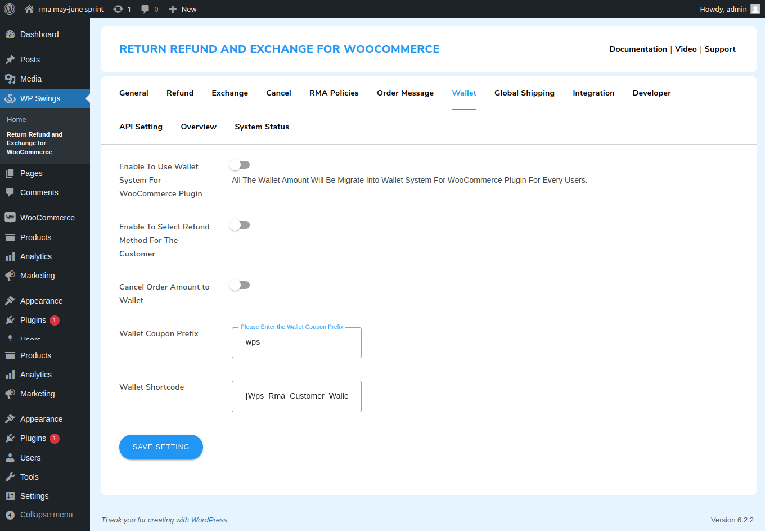
Task: Click the Posts pushpin icon
Action: 10,60
